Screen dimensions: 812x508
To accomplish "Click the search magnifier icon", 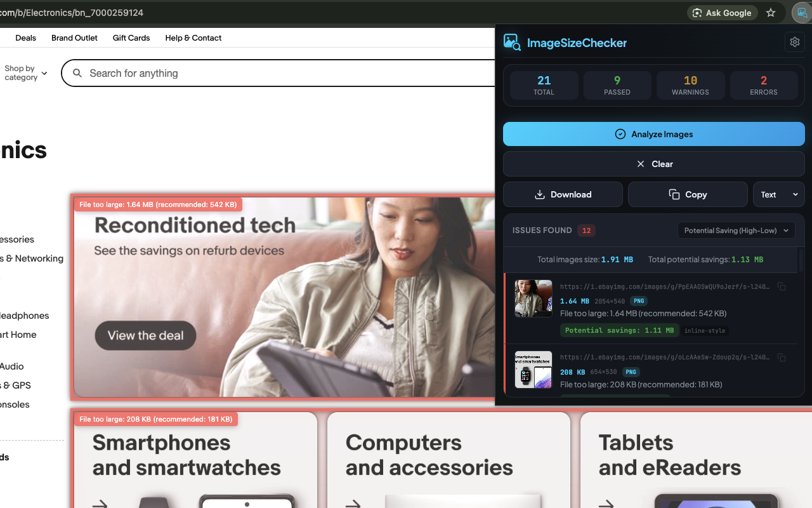I will 77,73.
